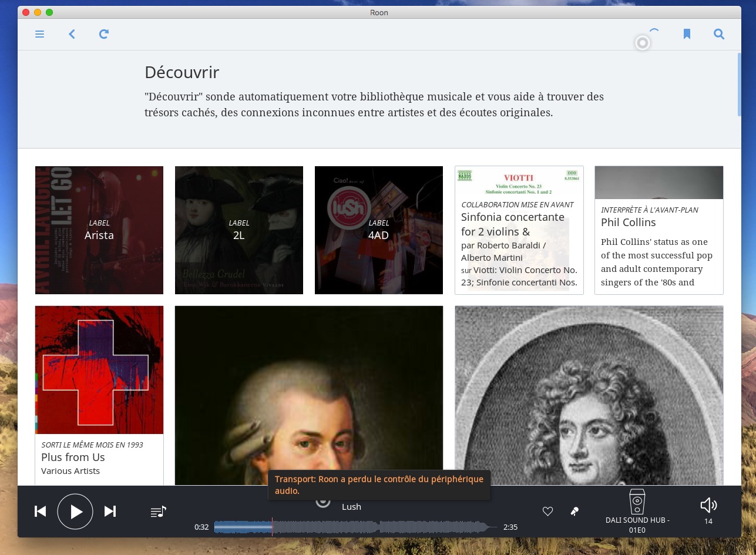Viewport: 756px width, 555px height.
Task: Click the page vertical scrollbar
Action: 739,85
